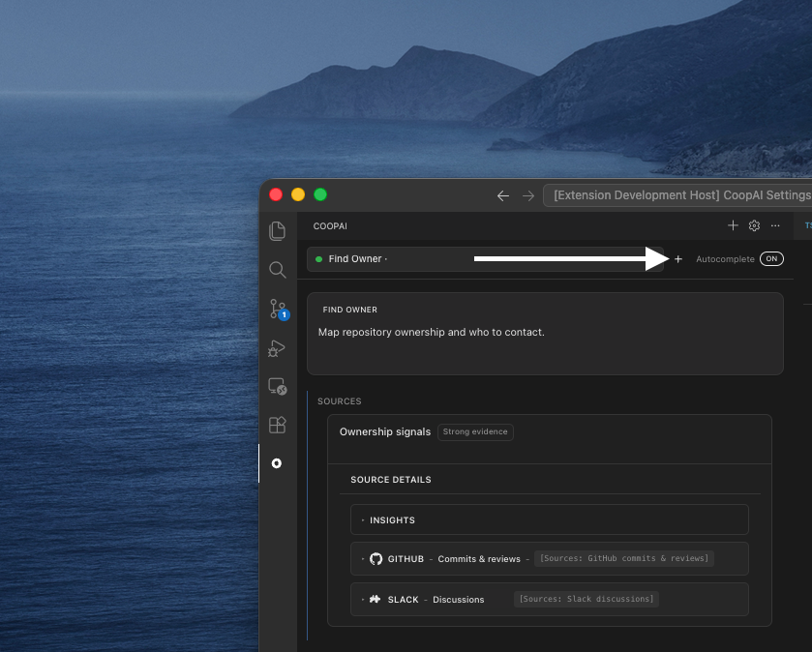Click the Sources: GitHub commits & reviews tag
This screenshot has width=812, height=652.
point(624,558)
